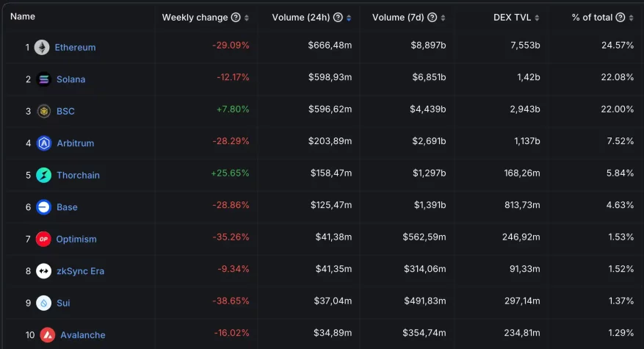This screenshot has width=644, height=349.
Task: Open the Ethereum chain link
Action: click(x=75, y=48)
